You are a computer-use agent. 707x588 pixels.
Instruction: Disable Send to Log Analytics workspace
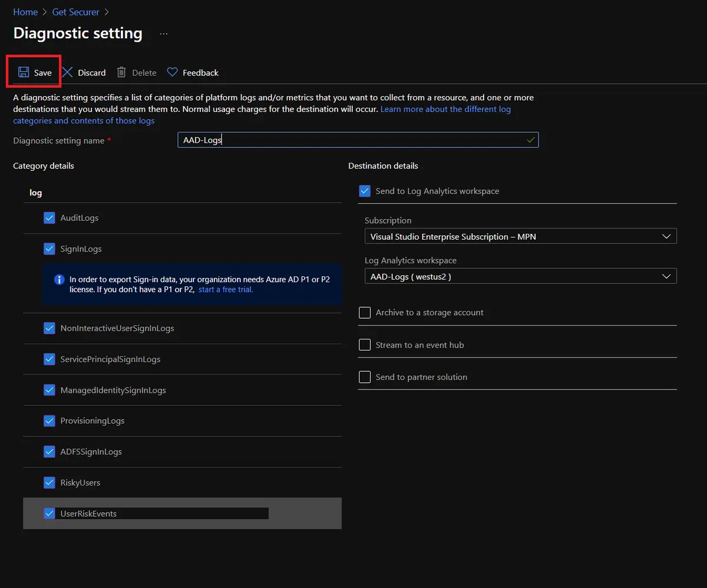[365, 191]
